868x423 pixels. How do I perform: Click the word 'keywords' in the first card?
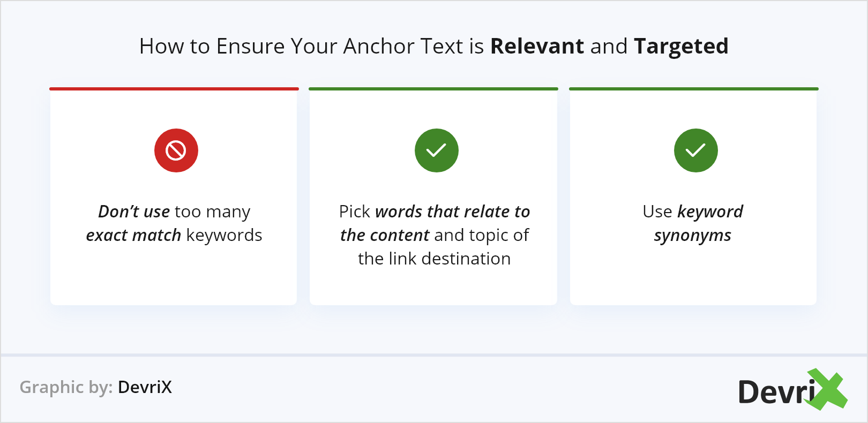[x=224, y=235]
